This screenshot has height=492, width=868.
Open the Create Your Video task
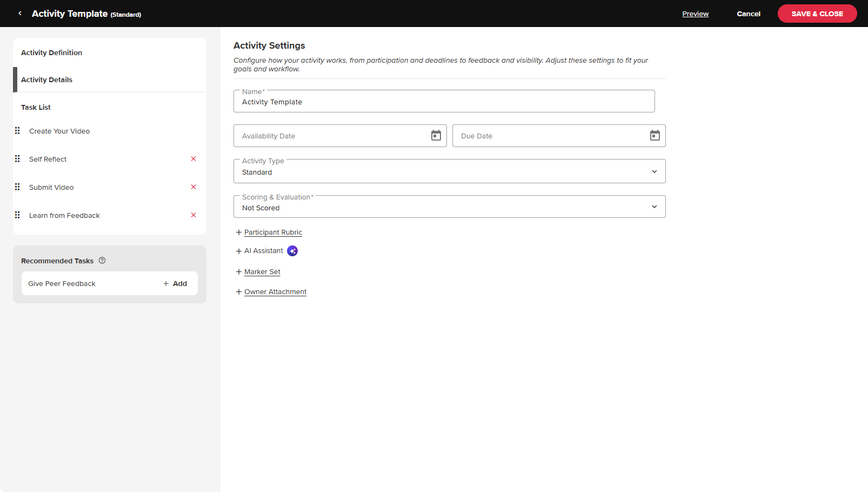click(x=59, y=131)
